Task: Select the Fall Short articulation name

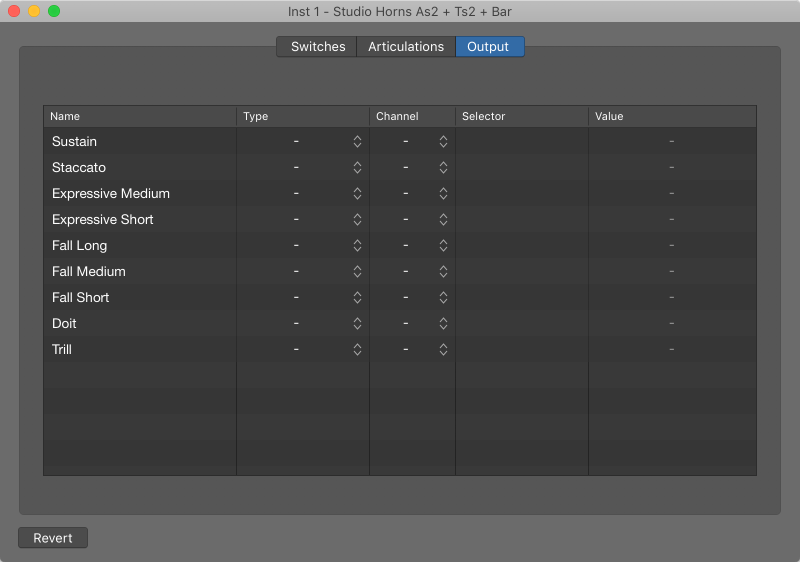Action: [x=80, y=298]
